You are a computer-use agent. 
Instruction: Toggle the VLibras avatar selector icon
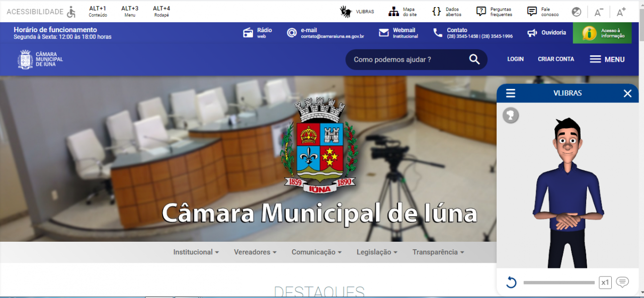pos(511,116)
